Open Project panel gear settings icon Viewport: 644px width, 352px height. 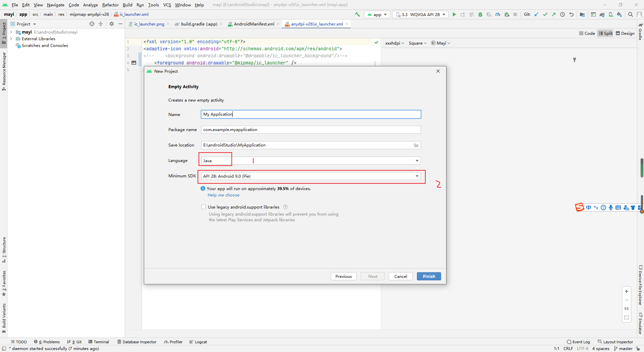tap(112, 24)
